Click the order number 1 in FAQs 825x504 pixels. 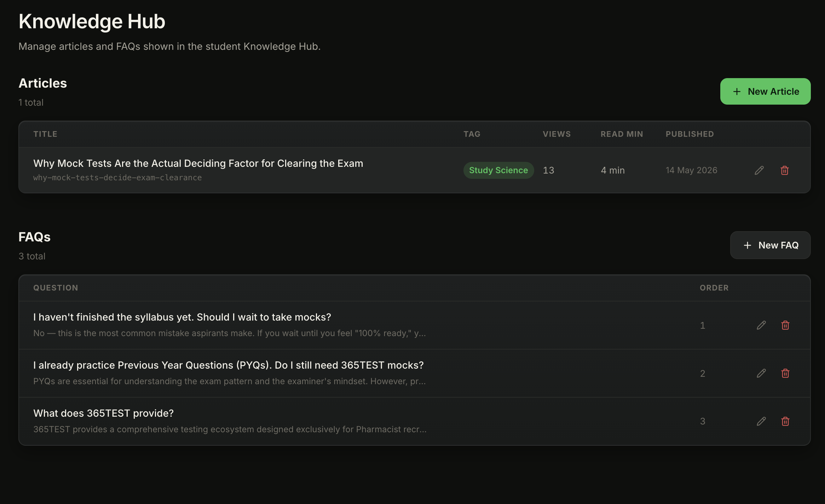703,326
